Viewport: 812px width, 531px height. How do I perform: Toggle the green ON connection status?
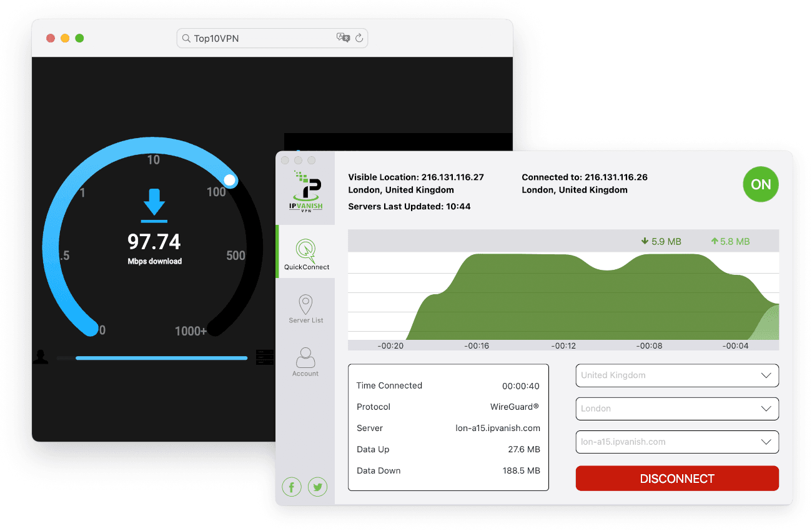click(761, 184)
